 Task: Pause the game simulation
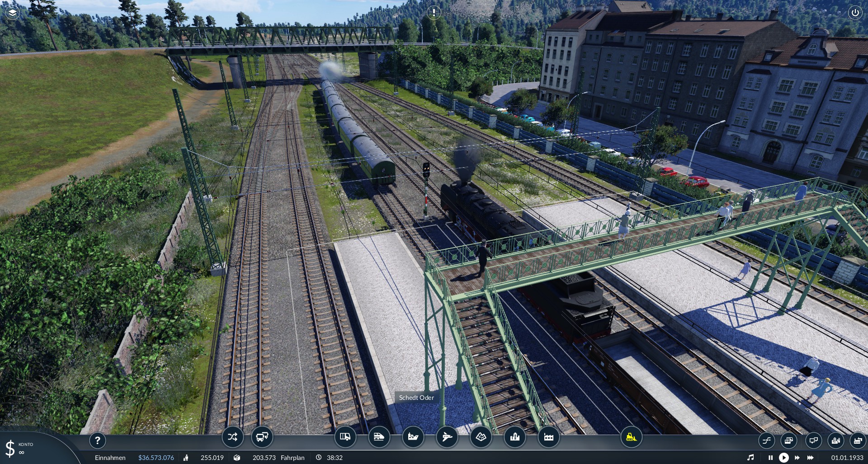coord(770,458)
